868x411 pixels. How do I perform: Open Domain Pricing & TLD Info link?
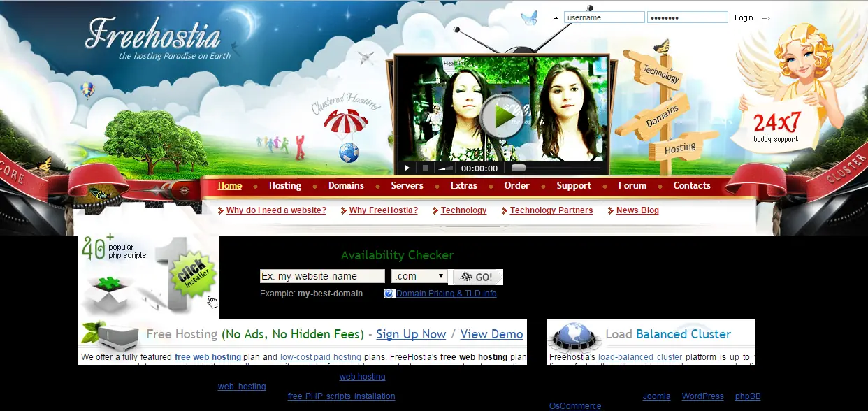[x=447, y=294]
